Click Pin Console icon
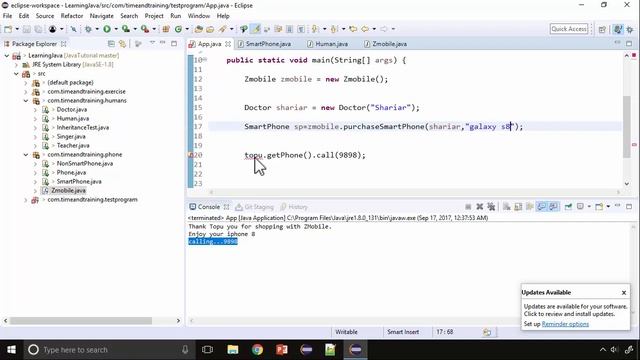Viewport: 640px width, 360px height. coord(568,207)
